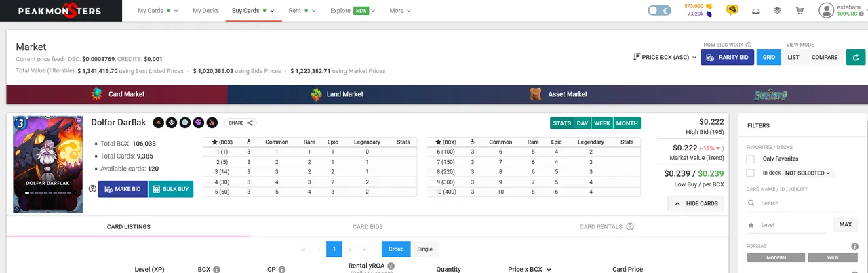The image size is (868, 273).
Task: Open the More dropdown menu
Action: click(x=400, y=11)
